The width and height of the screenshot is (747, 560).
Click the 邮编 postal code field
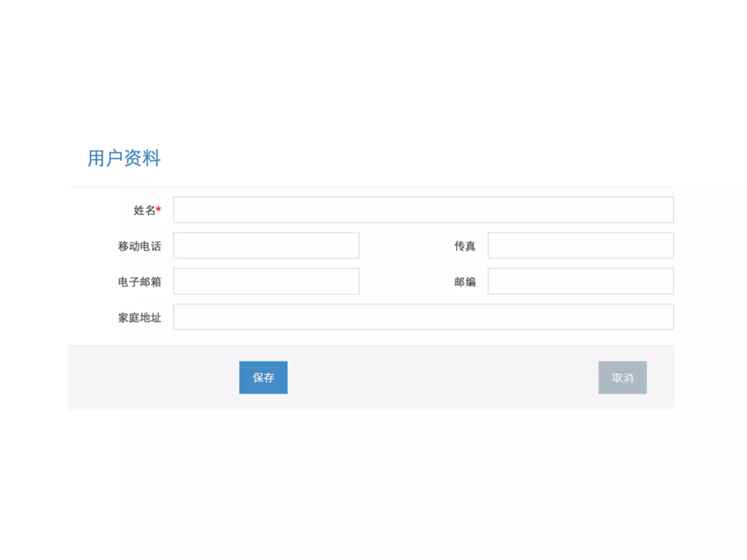(x=581, y=281)
